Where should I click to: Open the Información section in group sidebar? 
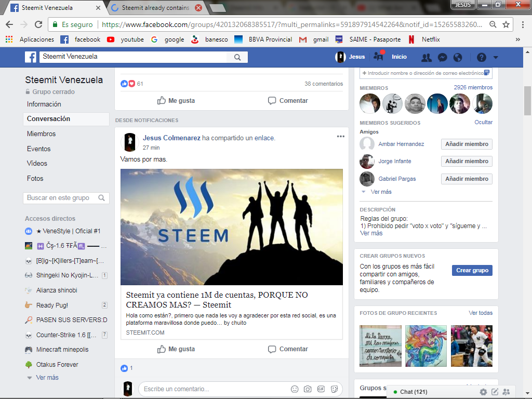[44, 104]
